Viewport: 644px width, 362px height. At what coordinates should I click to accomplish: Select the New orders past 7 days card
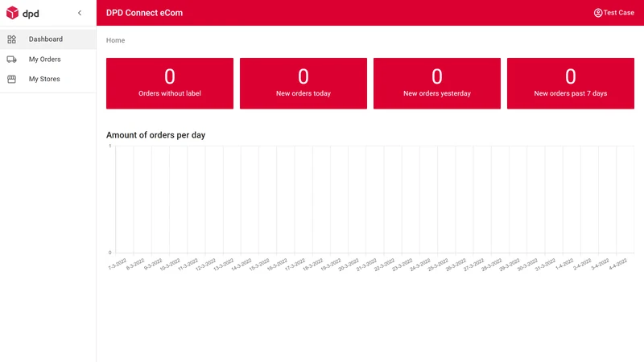[571, 84]
